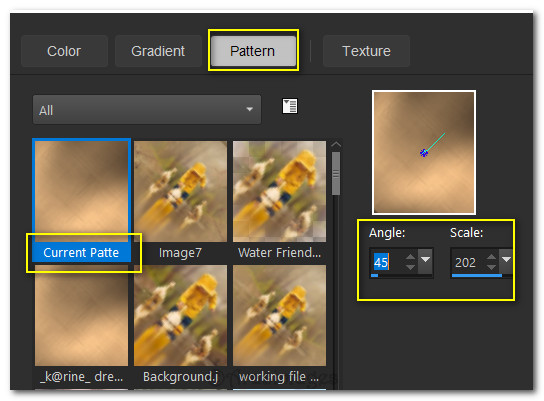Viewport: 544px width, 401px height.
Task: Open the pattern view options icon
Action: 290,106
